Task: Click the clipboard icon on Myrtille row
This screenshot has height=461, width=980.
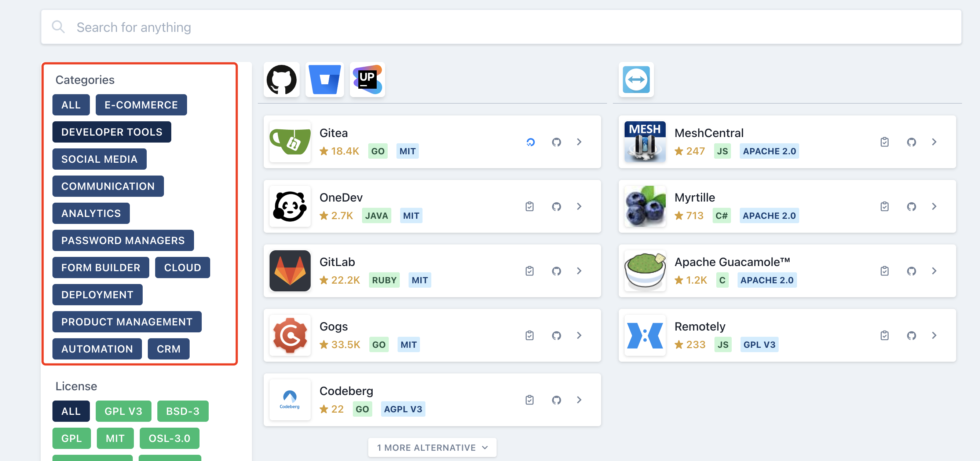Action: 885,206
